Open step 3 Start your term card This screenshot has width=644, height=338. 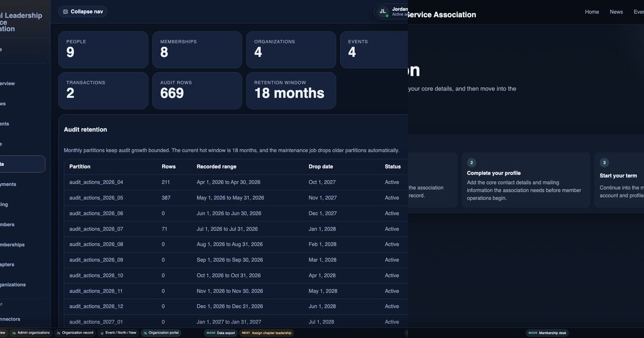click(x=619, y=180)
